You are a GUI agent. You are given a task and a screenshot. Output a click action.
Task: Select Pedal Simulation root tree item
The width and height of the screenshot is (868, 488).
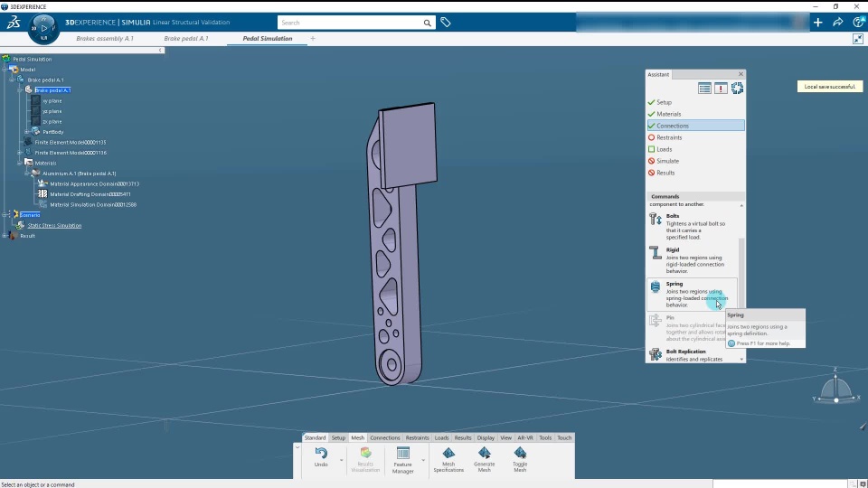click(x=33, y=60)
